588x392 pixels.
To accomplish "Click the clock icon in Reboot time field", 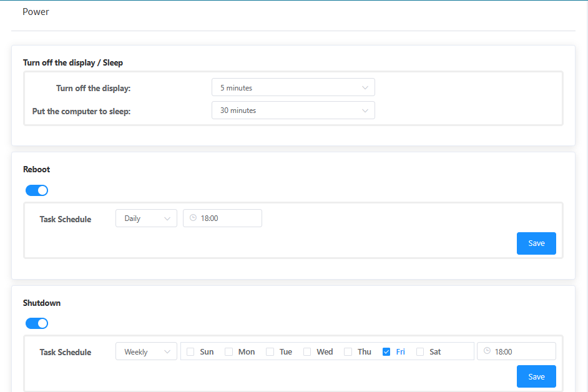I will click(193, 218).
